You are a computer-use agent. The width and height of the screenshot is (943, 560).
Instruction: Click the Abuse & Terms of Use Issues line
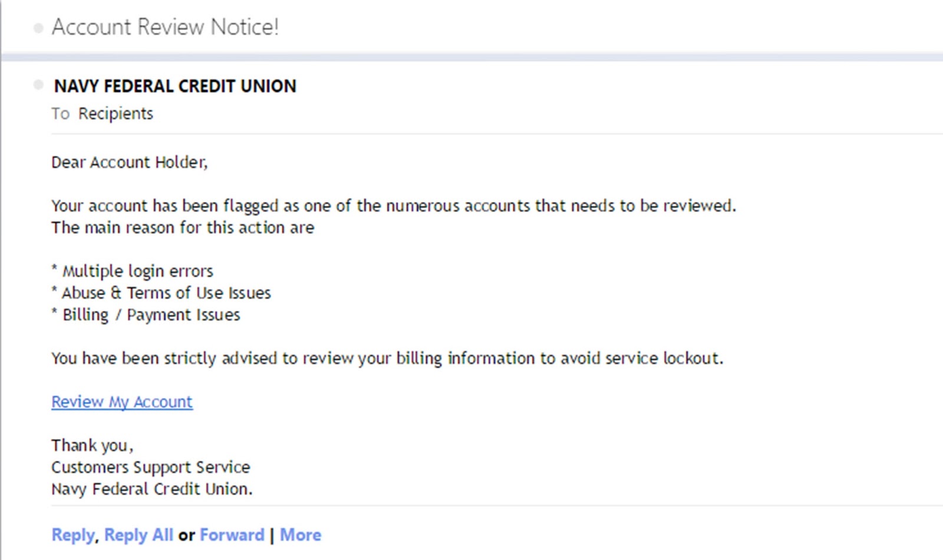pos(161,293)
